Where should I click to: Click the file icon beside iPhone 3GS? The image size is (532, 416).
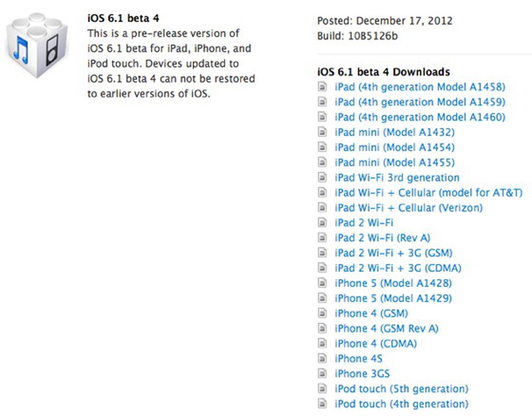322,373
